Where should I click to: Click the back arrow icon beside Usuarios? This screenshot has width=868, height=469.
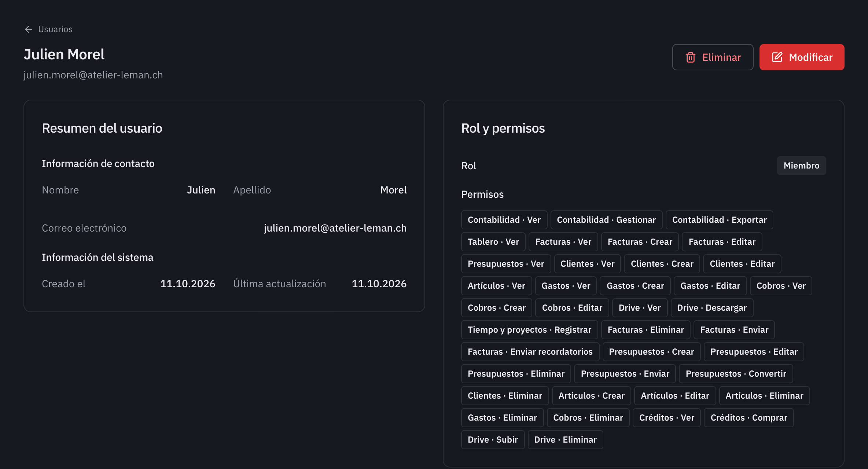coord(29,29)
